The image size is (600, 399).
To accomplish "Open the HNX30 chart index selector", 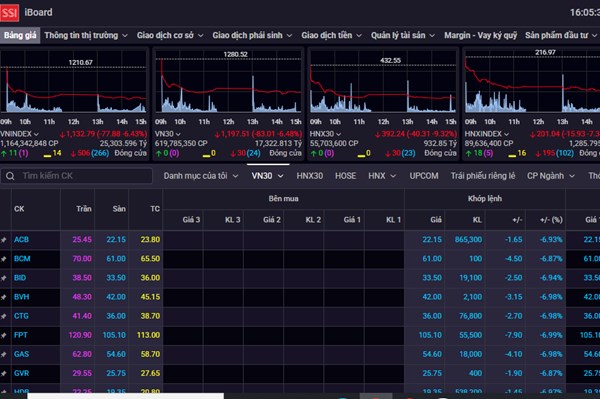I will (x=325, y=134).
